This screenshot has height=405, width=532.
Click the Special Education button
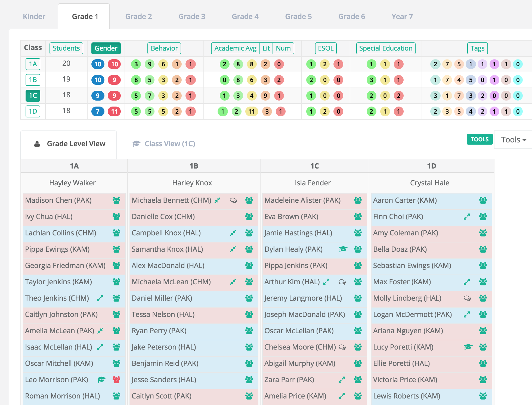(x=385, y=48)
